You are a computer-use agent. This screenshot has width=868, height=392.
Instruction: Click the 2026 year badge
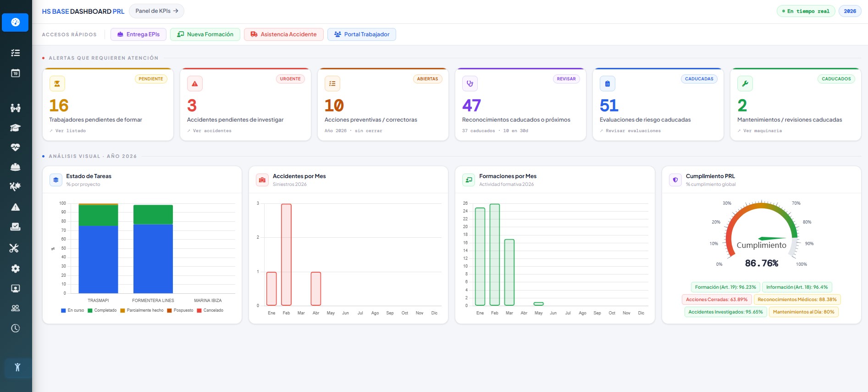[x=850, y=11]
